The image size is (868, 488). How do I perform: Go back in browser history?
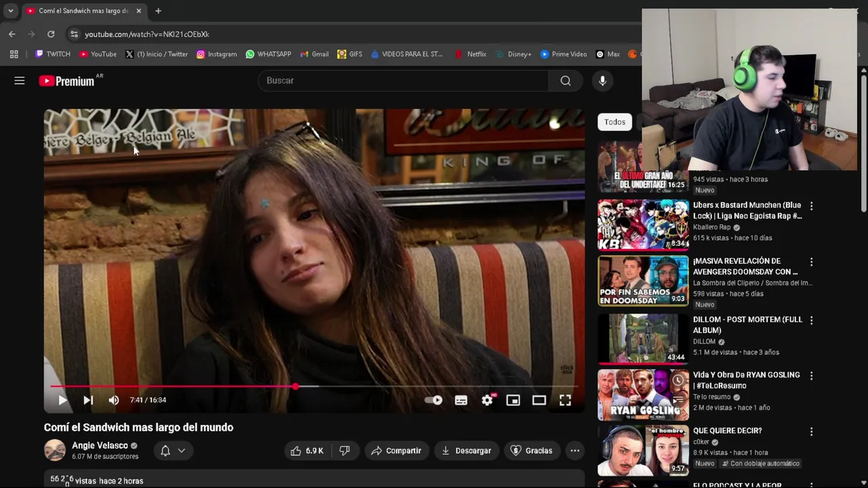[12, 34]
